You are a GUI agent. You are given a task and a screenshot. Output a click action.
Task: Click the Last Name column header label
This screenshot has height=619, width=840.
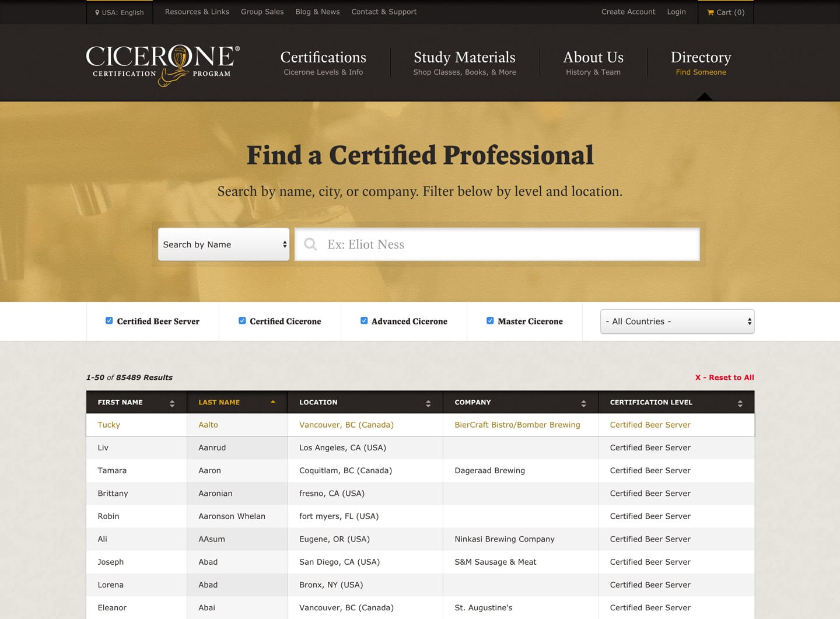point(219,403)
